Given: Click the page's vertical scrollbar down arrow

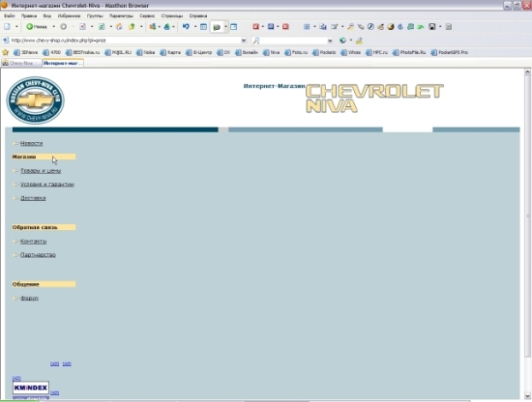Looking at the screenshot, I should (x=527, y=395).
